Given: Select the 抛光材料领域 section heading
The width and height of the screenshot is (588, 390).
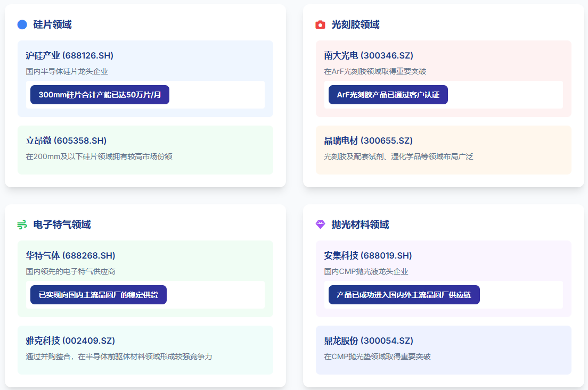Looking at the screenshot, I should pos(361,225).
